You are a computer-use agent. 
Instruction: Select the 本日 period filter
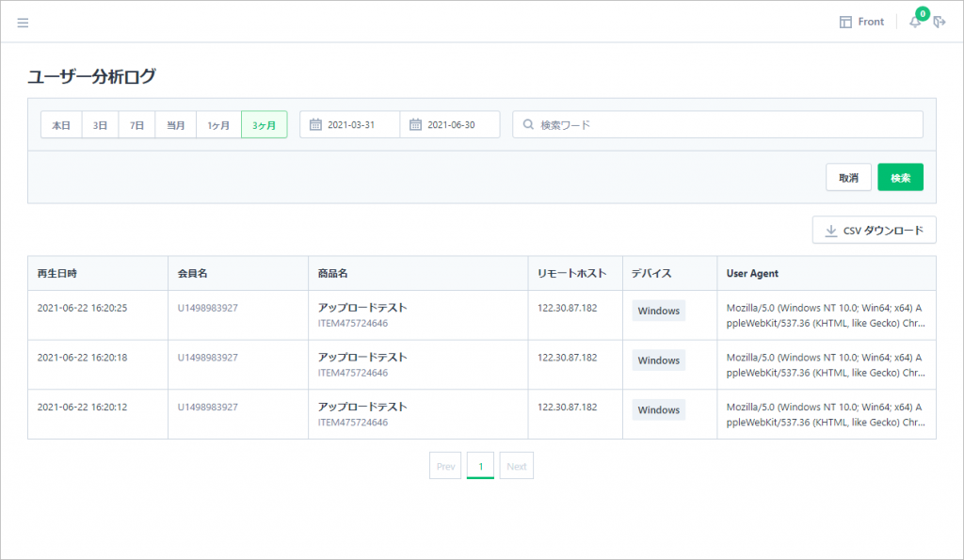(x=61, y=125)
